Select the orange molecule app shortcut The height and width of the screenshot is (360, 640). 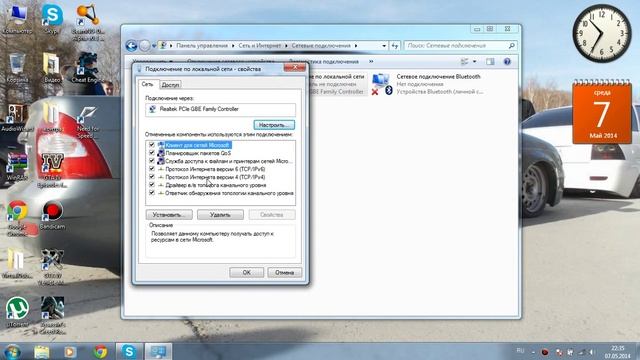[x=87, y=21]
